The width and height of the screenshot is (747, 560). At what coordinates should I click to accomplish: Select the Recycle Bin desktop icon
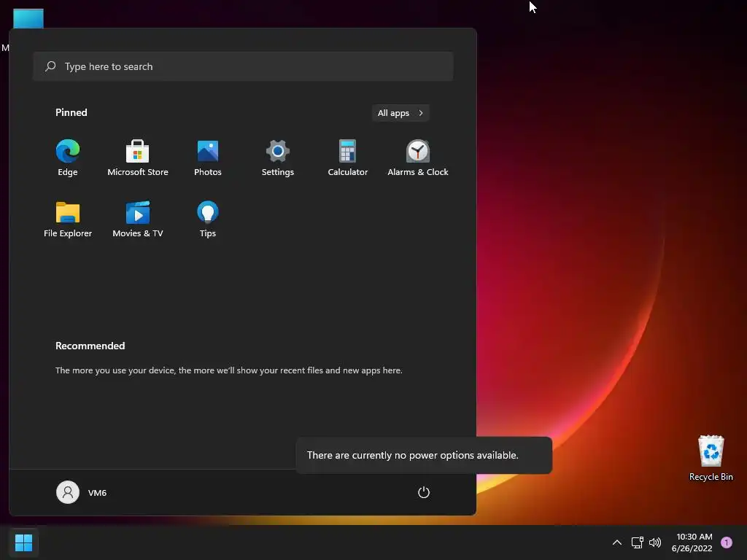point(711,458)
